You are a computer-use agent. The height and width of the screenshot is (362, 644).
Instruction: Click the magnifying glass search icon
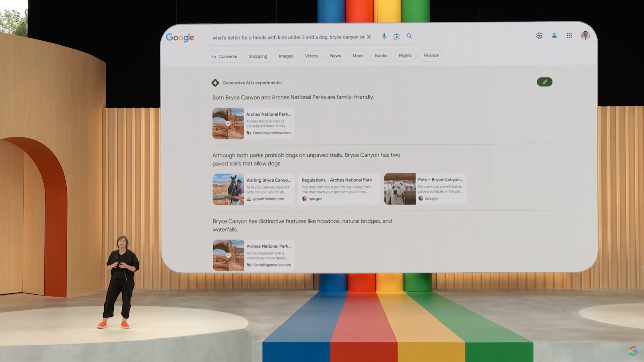pos(409,36)
